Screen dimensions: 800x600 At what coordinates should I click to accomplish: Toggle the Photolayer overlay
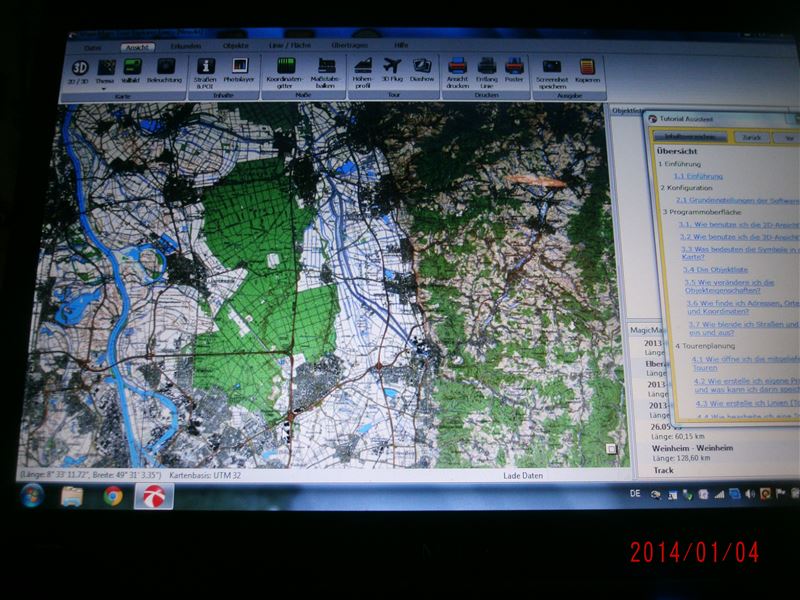click(x=239, y=69)
